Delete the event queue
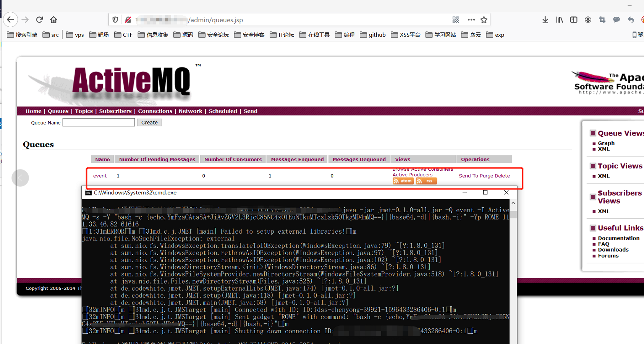The image size is (644, 344). point(502,176)
